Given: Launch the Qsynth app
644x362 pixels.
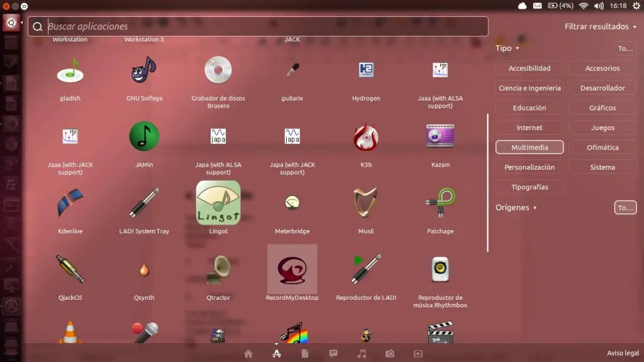Looking at the screenshot, I should click(144, 270).
